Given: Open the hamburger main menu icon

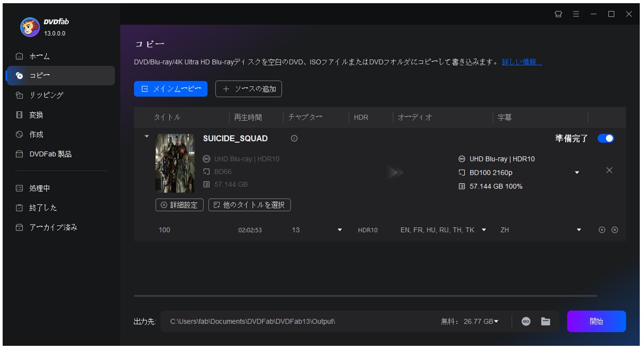Looking at the screenshot, I should coord(576,14).
